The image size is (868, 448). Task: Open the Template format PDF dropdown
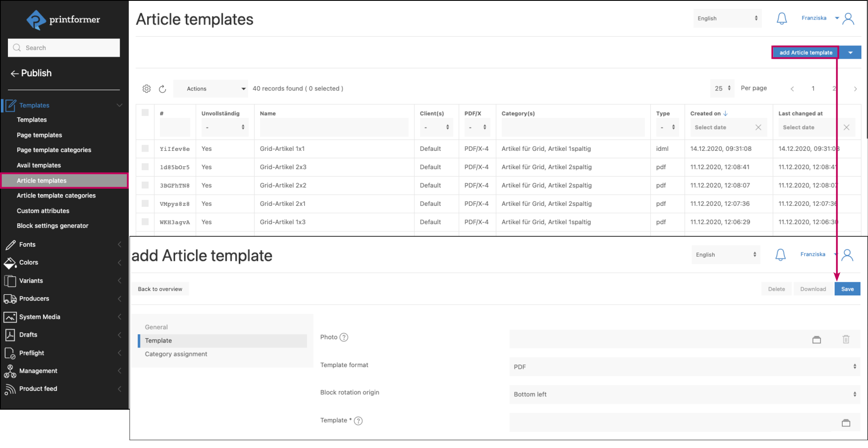[x=684, y=367]
